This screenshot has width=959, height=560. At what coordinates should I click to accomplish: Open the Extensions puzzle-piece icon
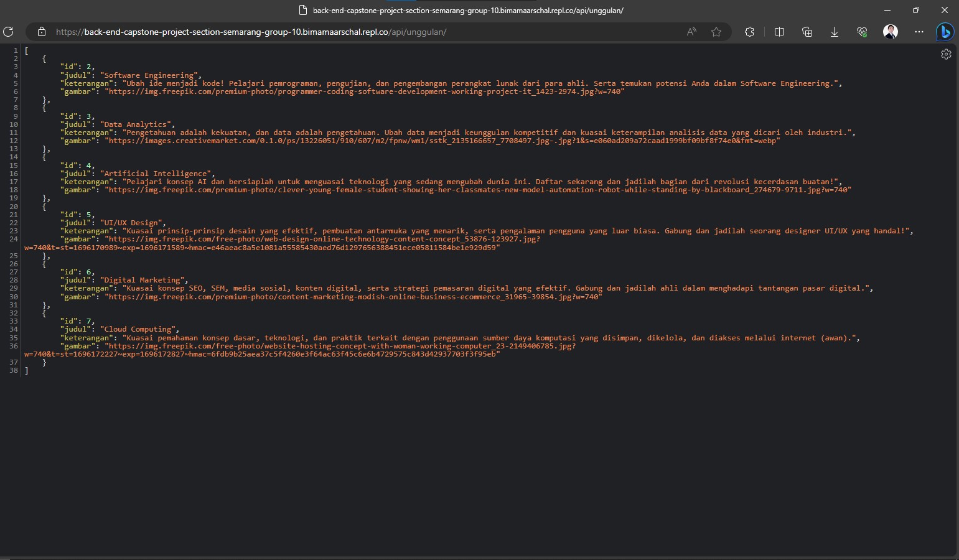coord(749,32)
